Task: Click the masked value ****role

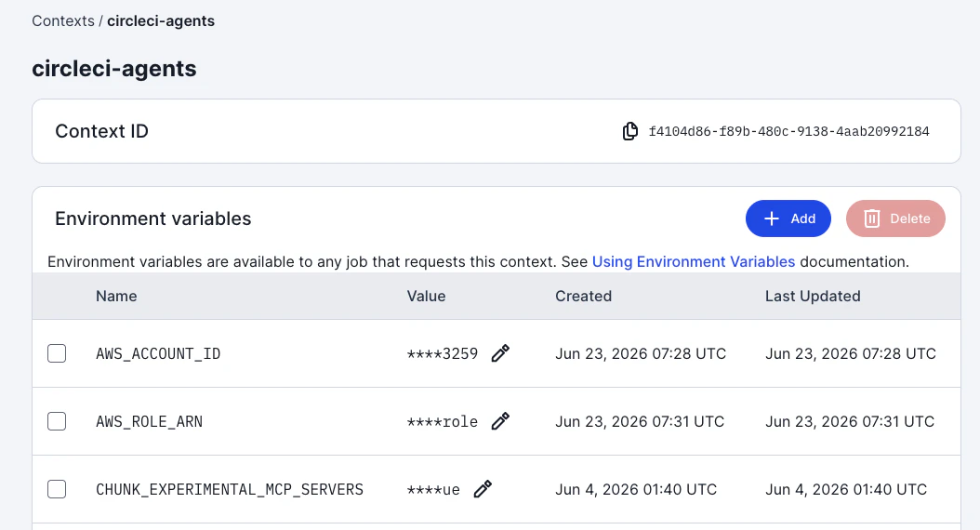Action: [443, 422]
